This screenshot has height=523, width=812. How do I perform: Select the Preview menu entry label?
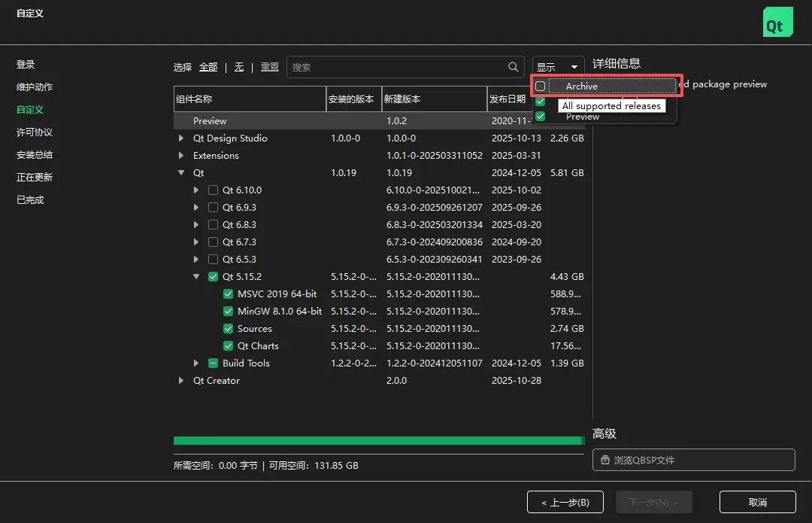click(x=583, y=117)
